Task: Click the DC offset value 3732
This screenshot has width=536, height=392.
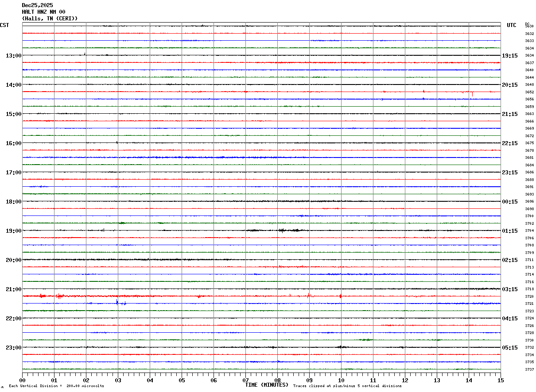Action: (x=529, y=347)
